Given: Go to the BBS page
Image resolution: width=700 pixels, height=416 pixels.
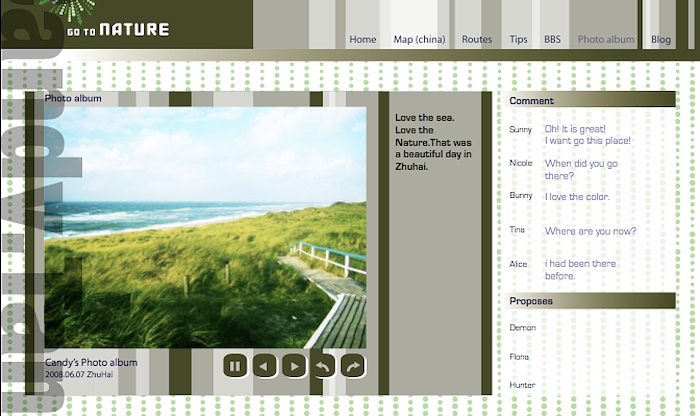Looking at the screenshot, I should click(552, 39).
